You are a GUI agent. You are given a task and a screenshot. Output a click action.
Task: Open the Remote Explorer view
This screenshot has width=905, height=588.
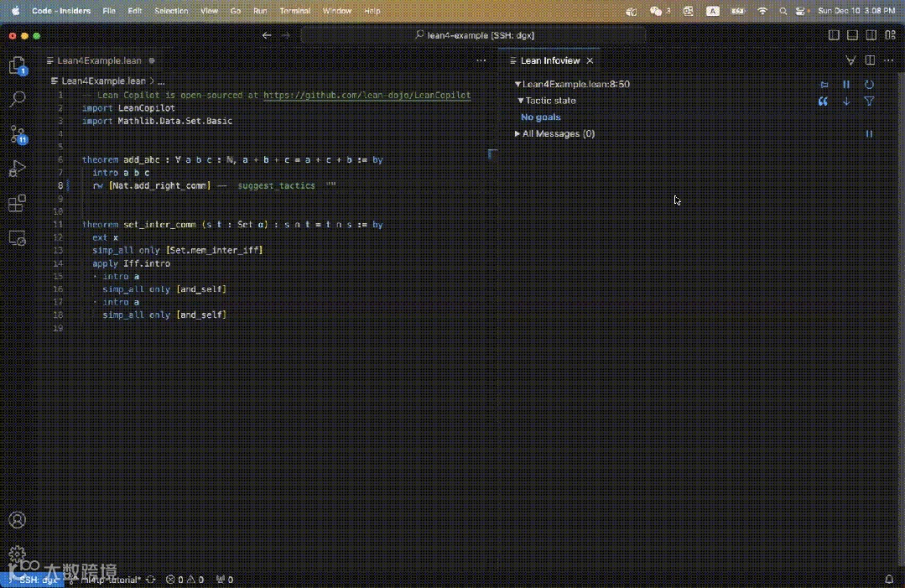coord(17,238)
